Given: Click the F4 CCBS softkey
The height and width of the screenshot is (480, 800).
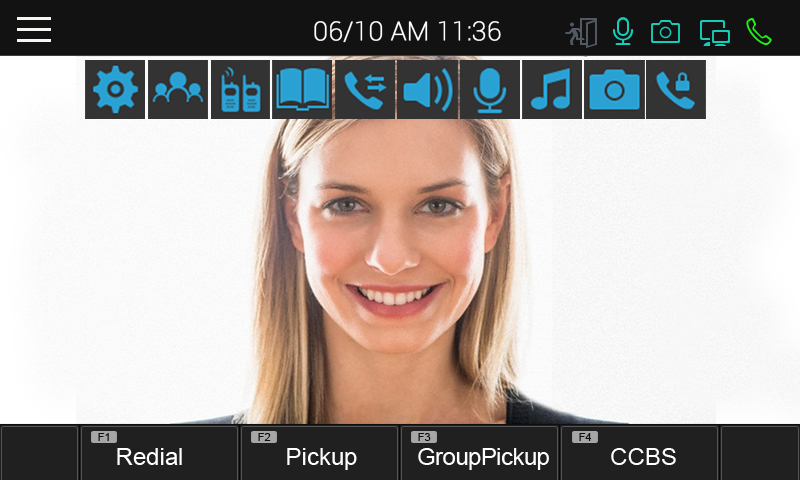Looking at the screenshot, I should pyautogui.click(x=639, y=453).
